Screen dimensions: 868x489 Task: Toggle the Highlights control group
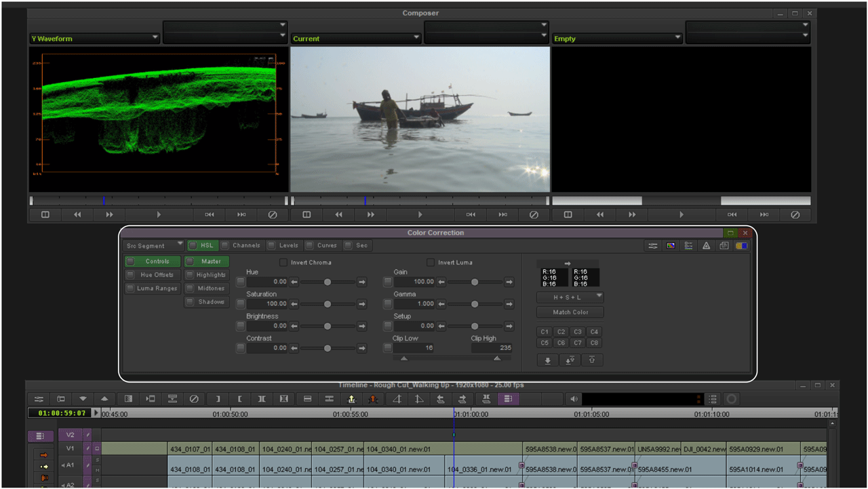[207, 275]
